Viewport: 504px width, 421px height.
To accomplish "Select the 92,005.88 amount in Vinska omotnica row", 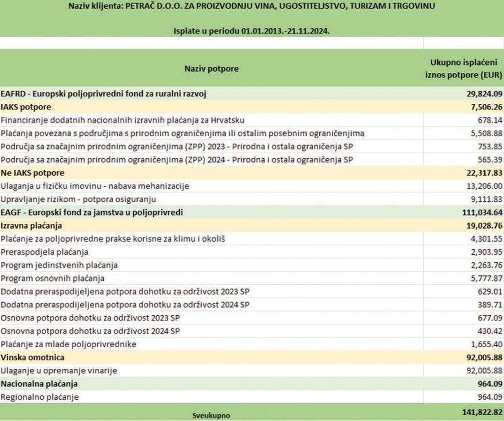I will pyautogui.click(x=484, y=358).
